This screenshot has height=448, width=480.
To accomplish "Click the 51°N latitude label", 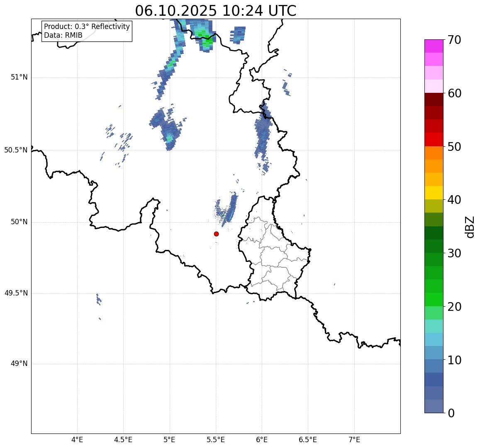I will pyautogui.click(x=19, y=77).
